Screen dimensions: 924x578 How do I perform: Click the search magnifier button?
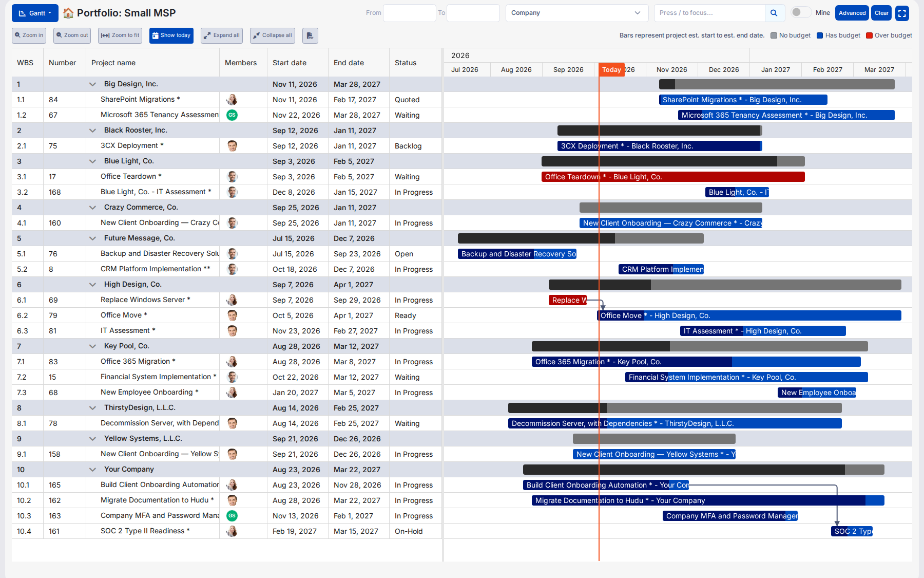pyautogui.click(x=774, y=13)
